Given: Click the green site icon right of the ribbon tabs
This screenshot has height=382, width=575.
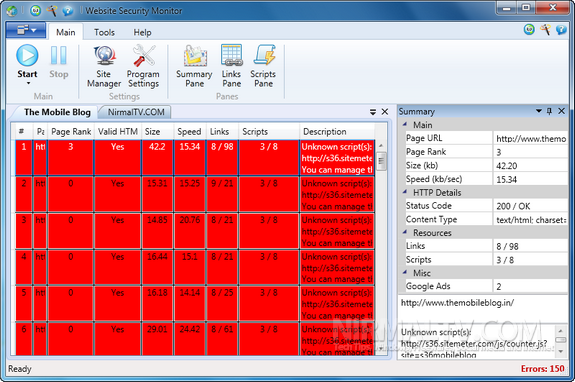Looking at the screenshot, I should [529, 29].
